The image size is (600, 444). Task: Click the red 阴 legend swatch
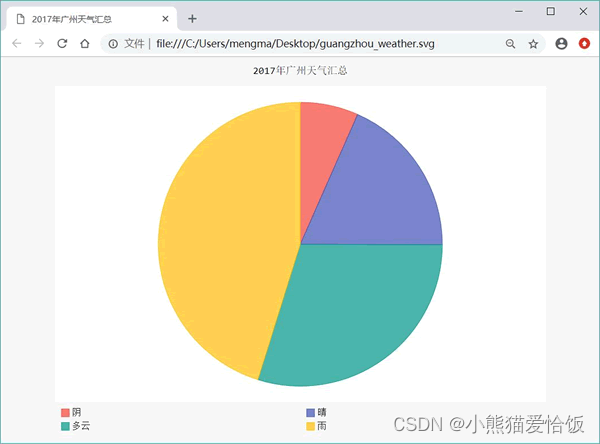pos(65,413)
